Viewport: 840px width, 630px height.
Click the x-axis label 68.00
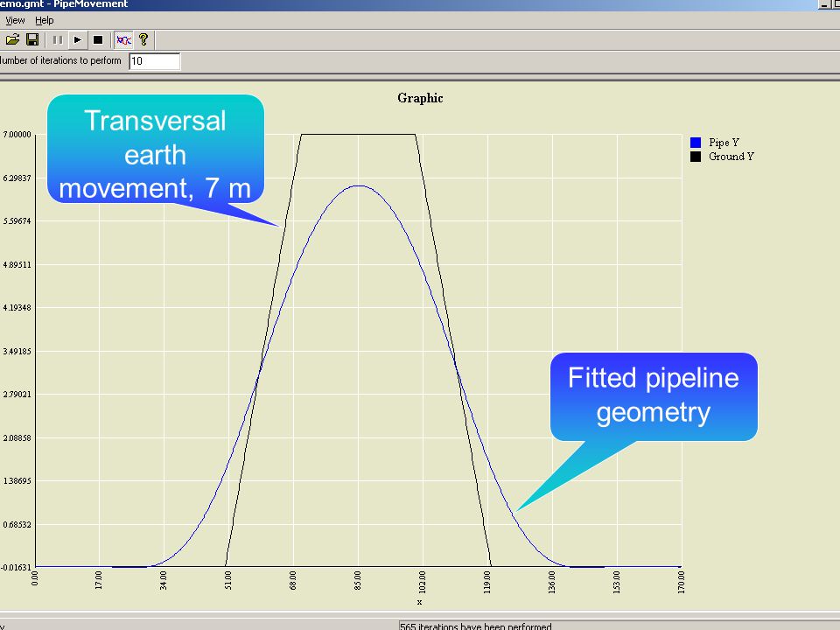click(292, 581)
